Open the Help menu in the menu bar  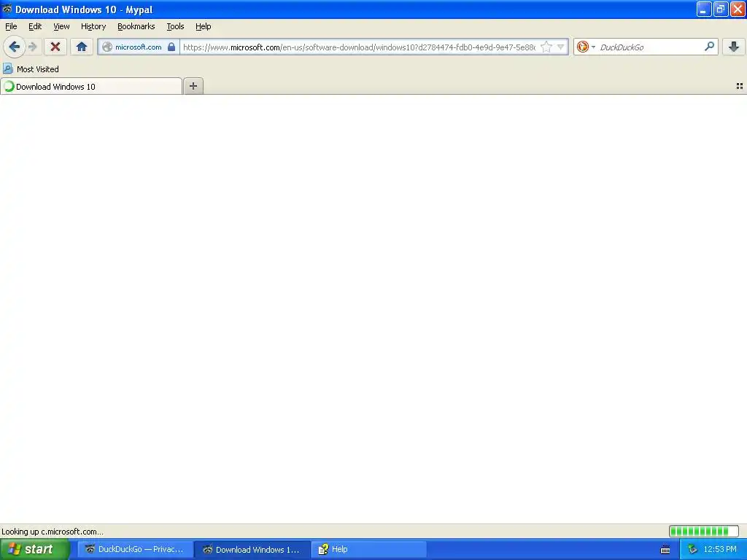pos(204,26)
